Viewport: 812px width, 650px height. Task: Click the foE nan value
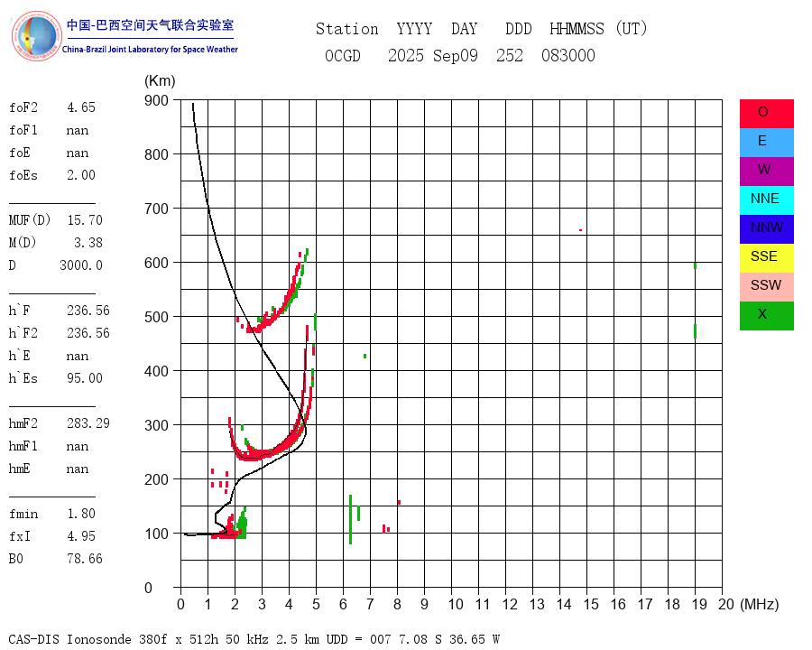point(78,153)
